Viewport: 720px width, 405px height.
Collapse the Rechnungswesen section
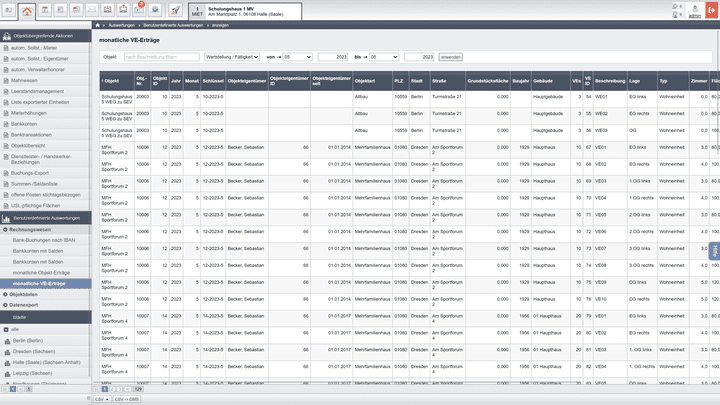pyautogui.click(x=31, y=231)
